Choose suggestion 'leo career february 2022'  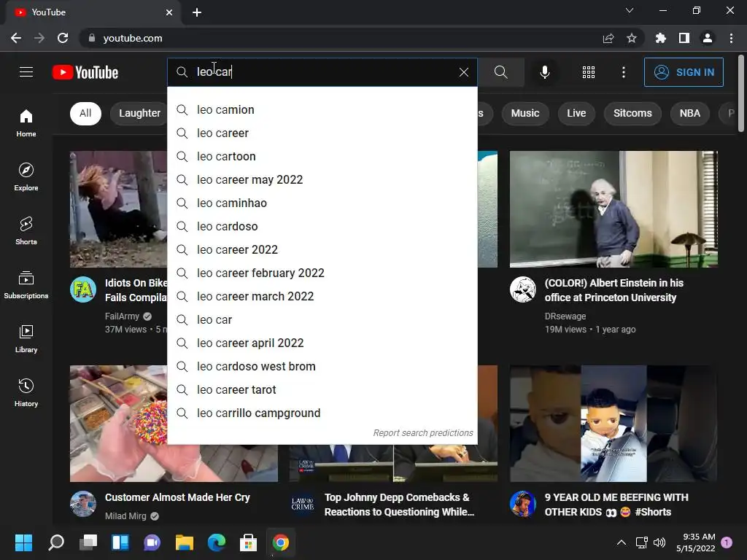pyautogui.click(x=322, y=273)
